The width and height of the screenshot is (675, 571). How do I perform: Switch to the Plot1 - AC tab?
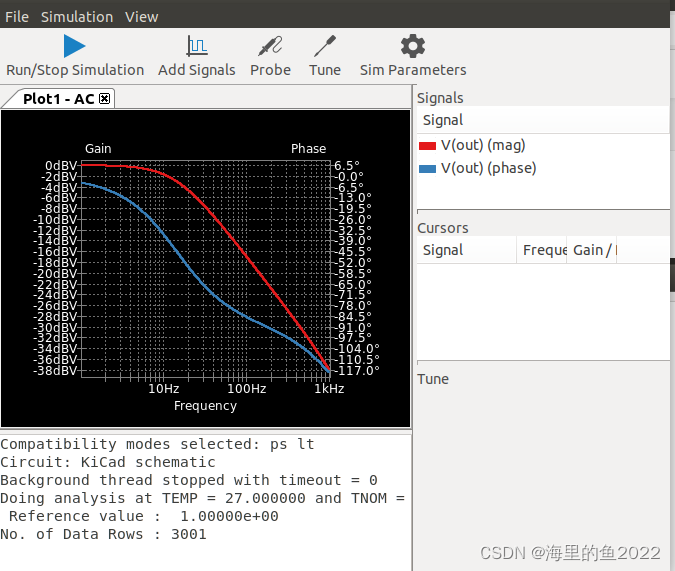[x=59, y=99]
